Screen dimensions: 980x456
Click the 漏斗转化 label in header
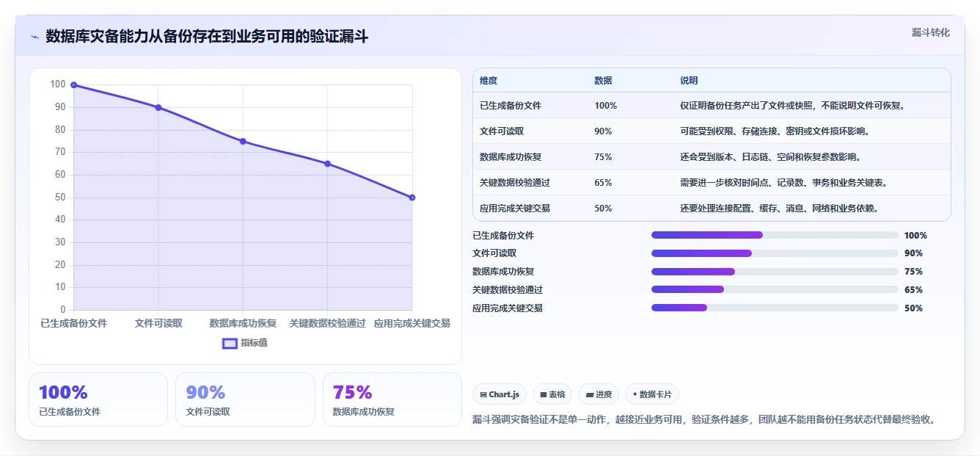[931, 32]
